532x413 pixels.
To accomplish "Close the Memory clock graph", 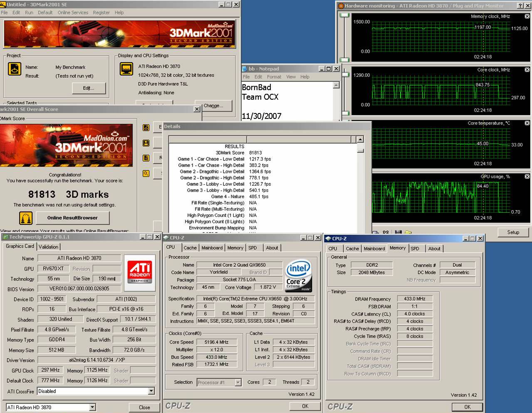I will pyautogui.click(x=527, y=16).
